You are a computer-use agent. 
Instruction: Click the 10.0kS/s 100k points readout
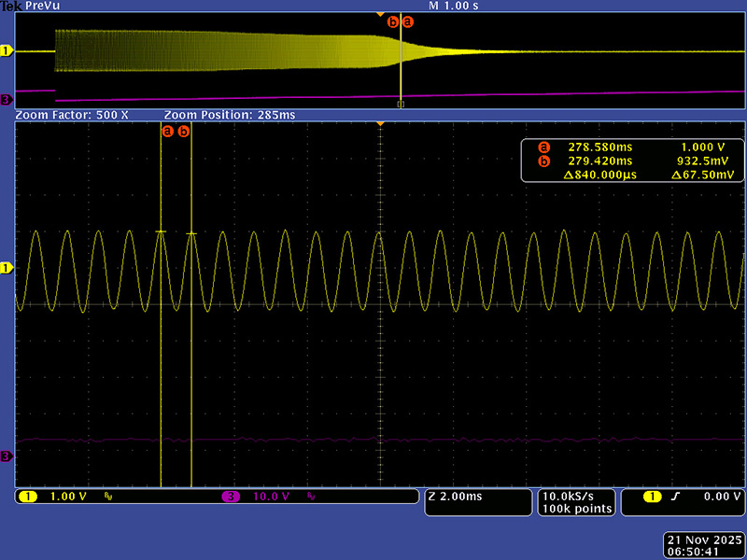pos(576,502)
